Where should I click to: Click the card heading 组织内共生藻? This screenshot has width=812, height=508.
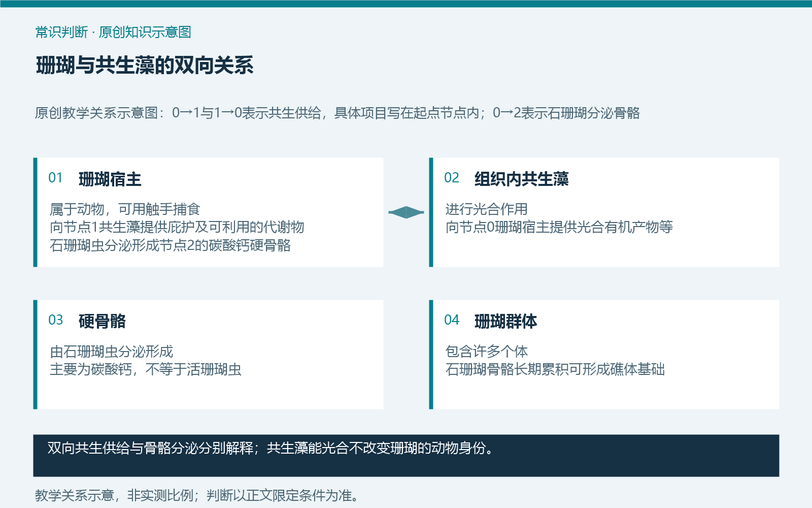tap(521, 179)
